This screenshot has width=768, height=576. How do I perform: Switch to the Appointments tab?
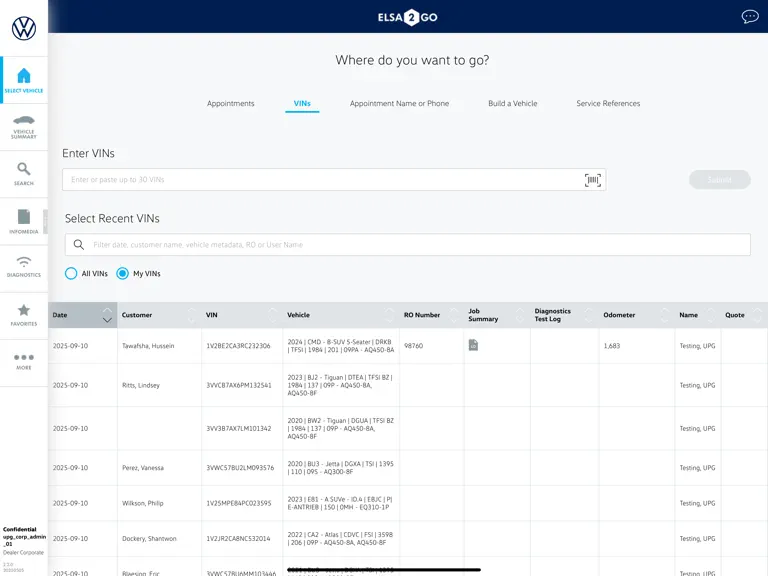pos(231,103)
